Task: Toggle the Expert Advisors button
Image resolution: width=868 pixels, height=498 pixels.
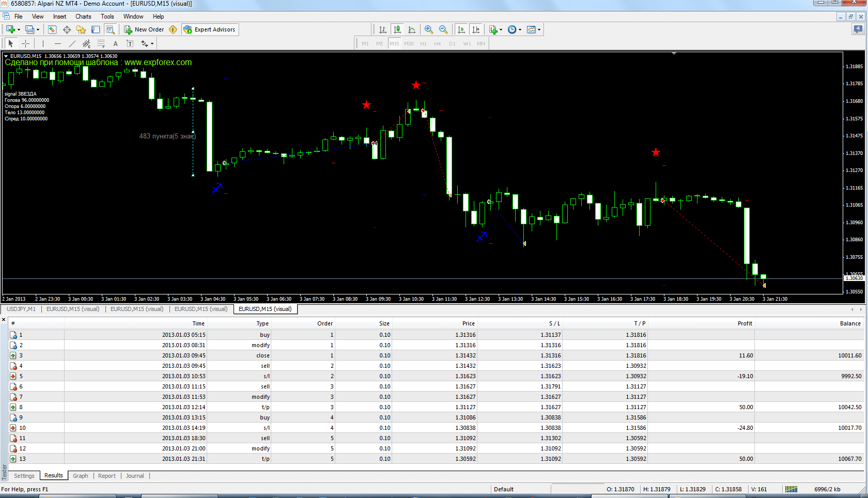Action: coord(210,29)
